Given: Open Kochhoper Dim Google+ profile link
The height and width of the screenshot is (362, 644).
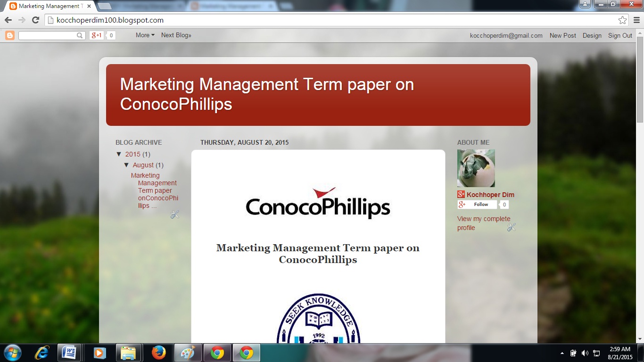Looking at the screenshot, I should (490, 195).
